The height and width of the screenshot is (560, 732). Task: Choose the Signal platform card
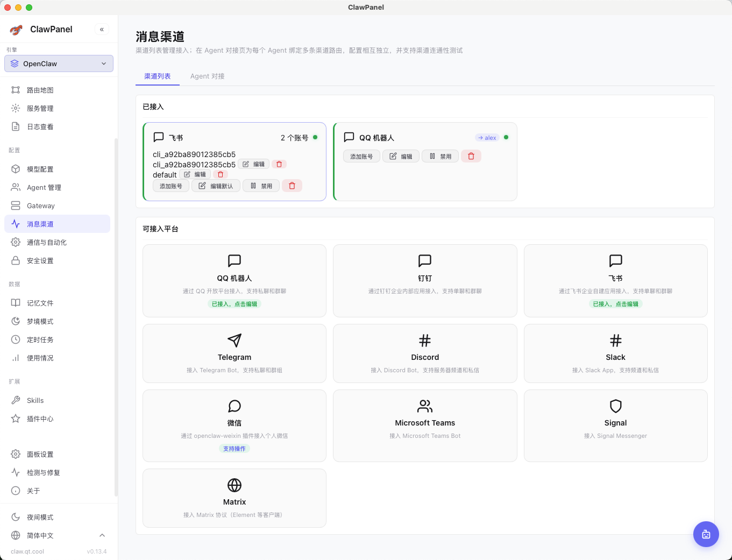click(615, 425)
